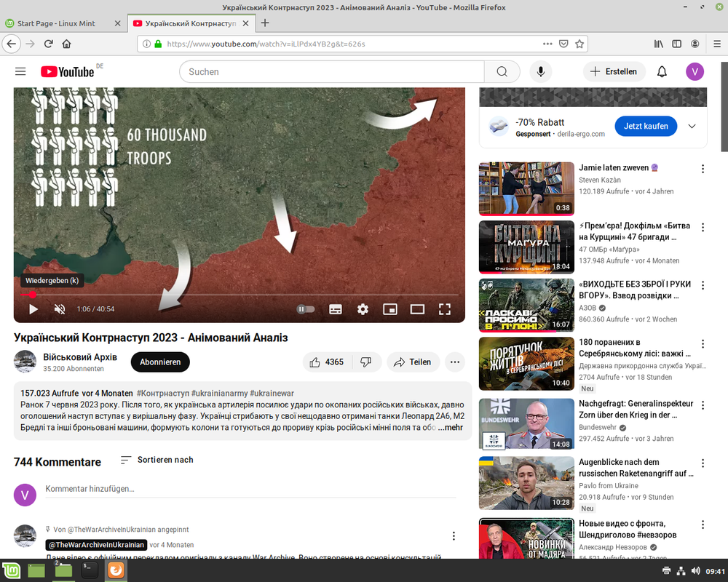Click the #Контрнаступ hashtag
This screenshot has height=582, width=728.
163,393
